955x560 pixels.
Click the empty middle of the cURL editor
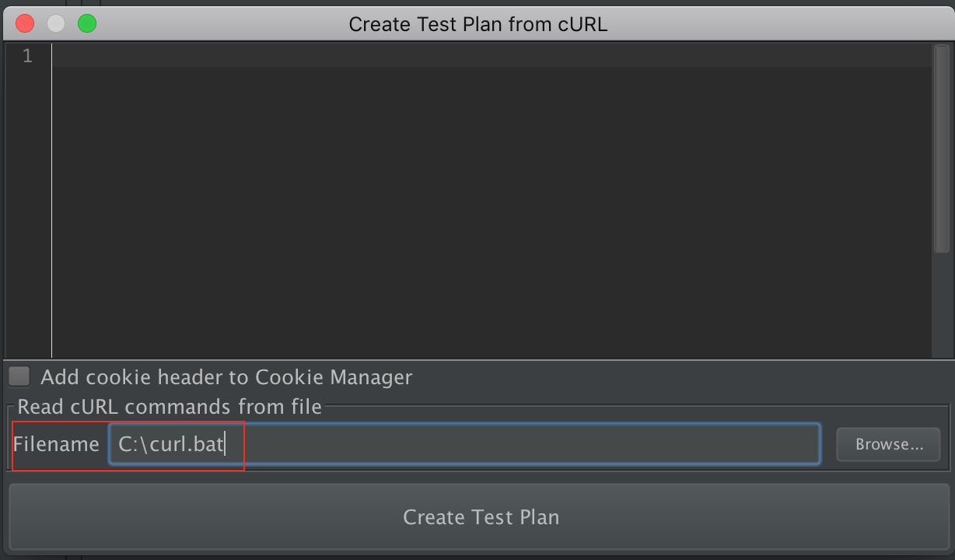point(490,202)
